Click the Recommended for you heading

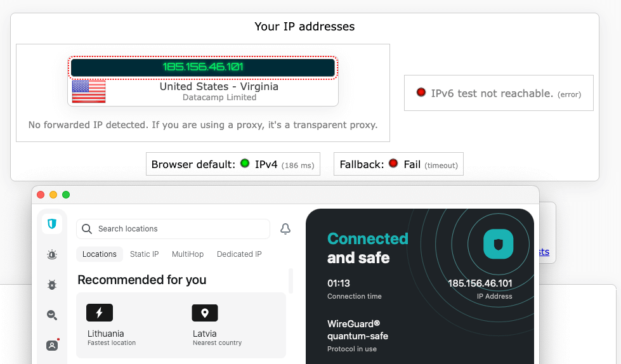[142, 280]
